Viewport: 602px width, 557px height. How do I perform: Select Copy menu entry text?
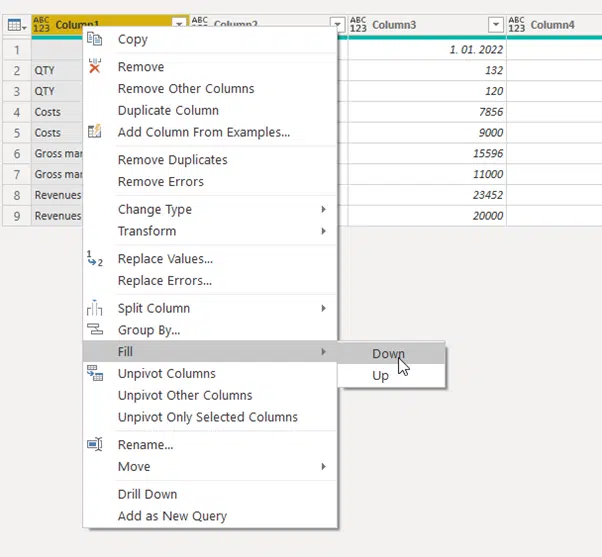pos(132,39)
